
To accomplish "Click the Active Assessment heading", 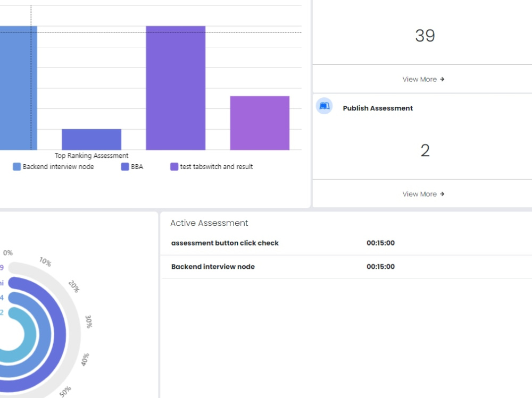I will point(209,223).
